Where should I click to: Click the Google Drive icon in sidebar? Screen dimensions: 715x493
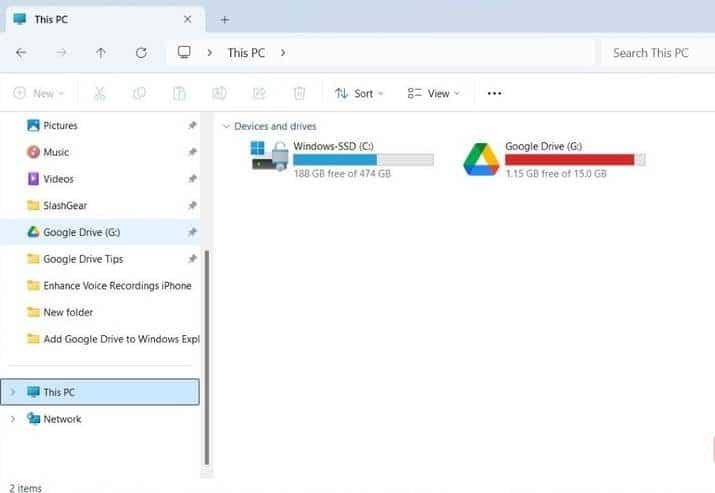tap(33, 232)
